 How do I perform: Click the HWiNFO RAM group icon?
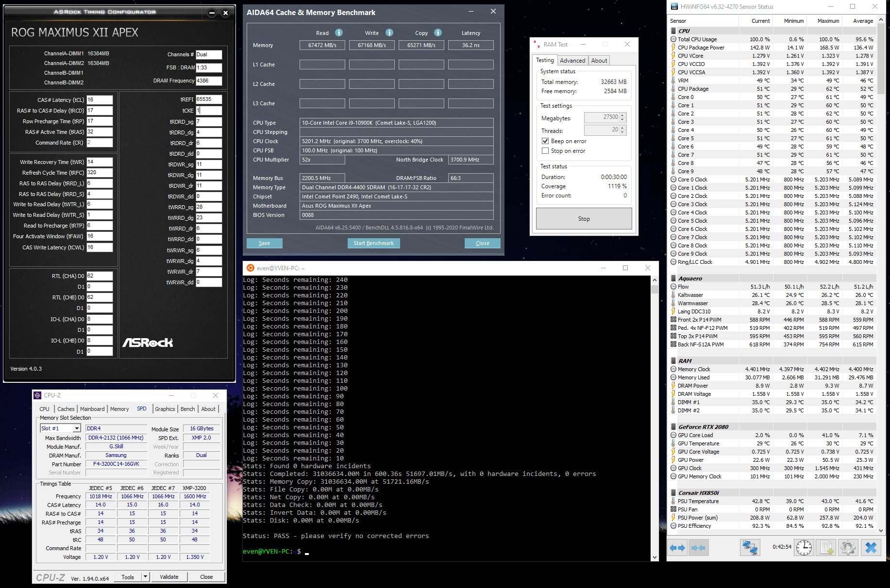(673, 361)
